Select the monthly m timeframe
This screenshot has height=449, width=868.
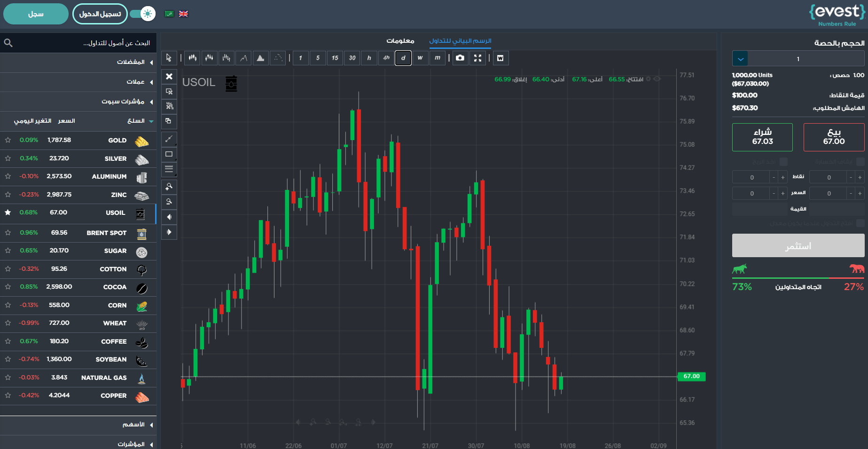438,58
